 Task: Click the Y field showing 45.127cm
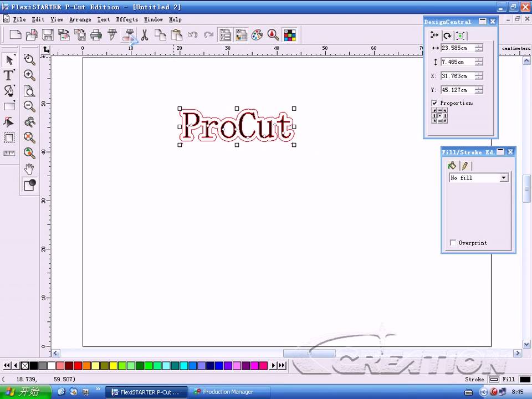[458, 90]
